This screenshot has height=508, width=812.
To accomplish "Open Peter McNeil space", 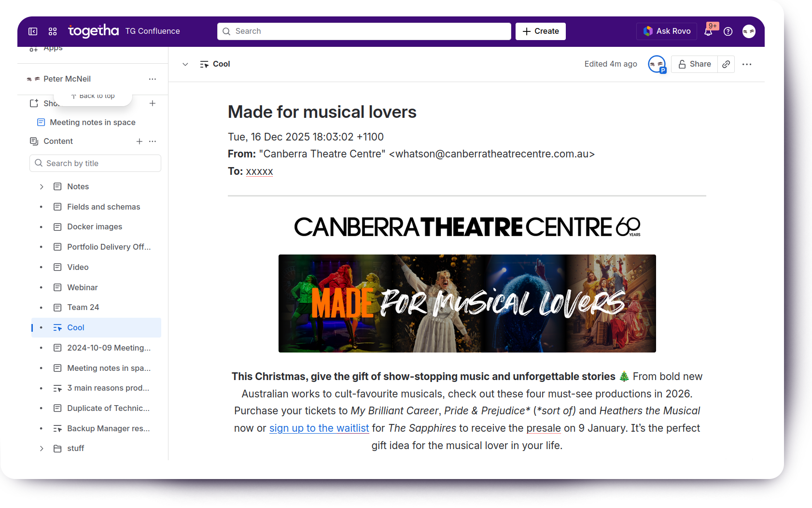I will click(67, 79).
